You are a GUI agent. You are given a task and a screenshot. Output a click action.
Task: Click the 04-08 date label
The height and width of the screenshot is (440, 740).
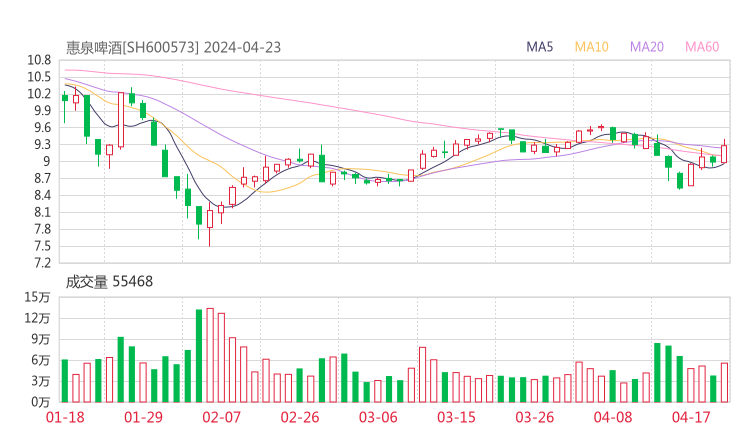coord(613,417)
